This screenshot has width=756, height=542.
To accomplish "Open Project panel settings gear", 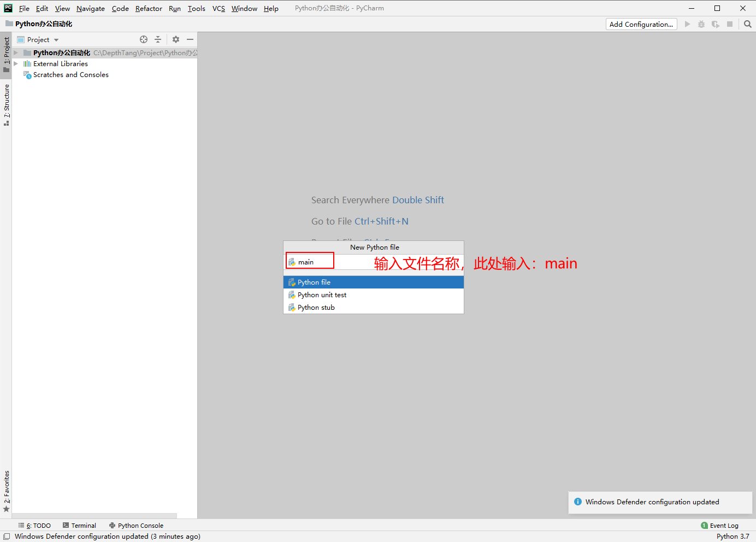I will (176, 39).
